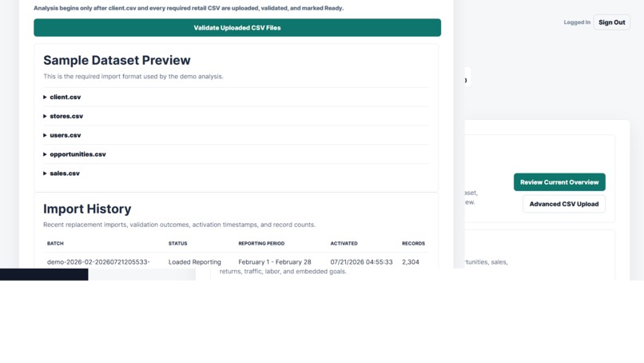Click the Sample Dataset Preview heading
Viewport: 644px width, 363px height.
point(117,60)
